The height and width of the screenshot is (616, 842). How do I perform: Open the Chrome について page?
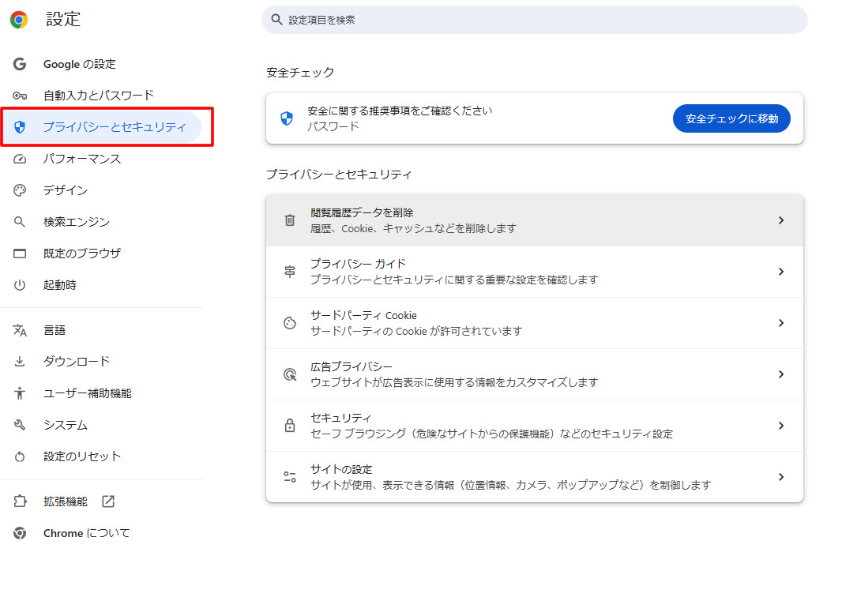pos(86,533)
